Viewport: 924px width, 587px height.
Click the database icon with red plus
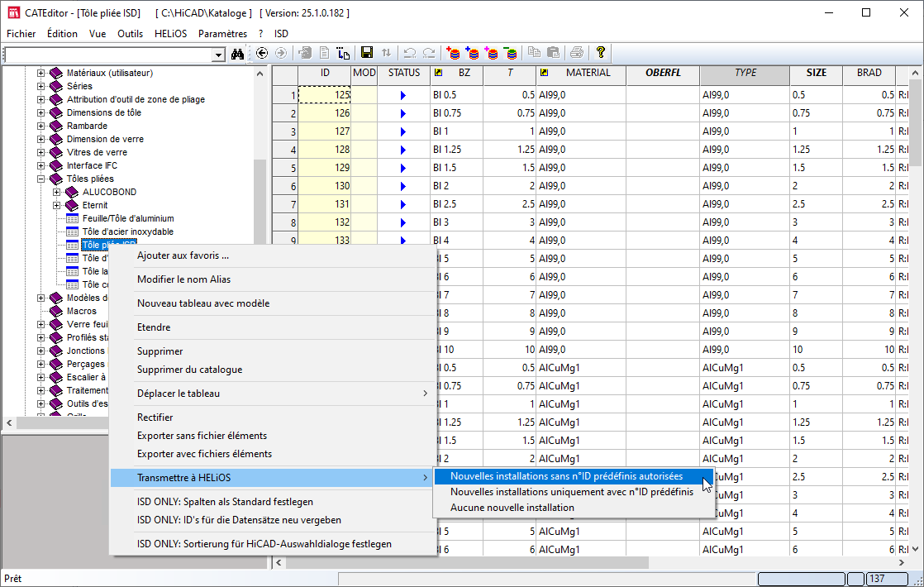pyautogui.click(x=453, y=53)
